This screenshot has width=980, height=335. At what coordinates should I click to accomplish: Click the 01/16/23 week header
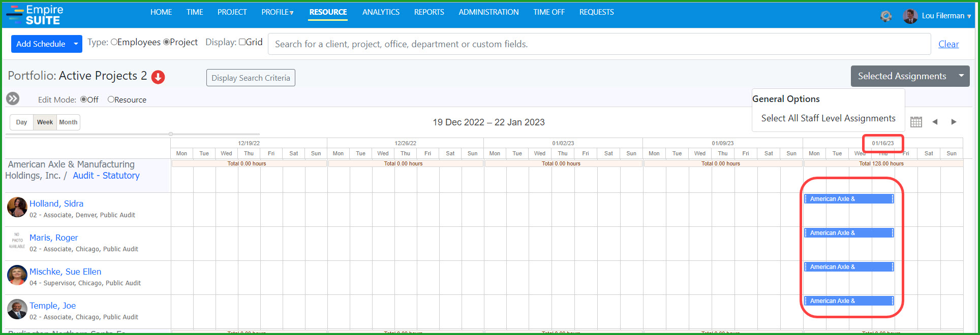coord(883,143)
